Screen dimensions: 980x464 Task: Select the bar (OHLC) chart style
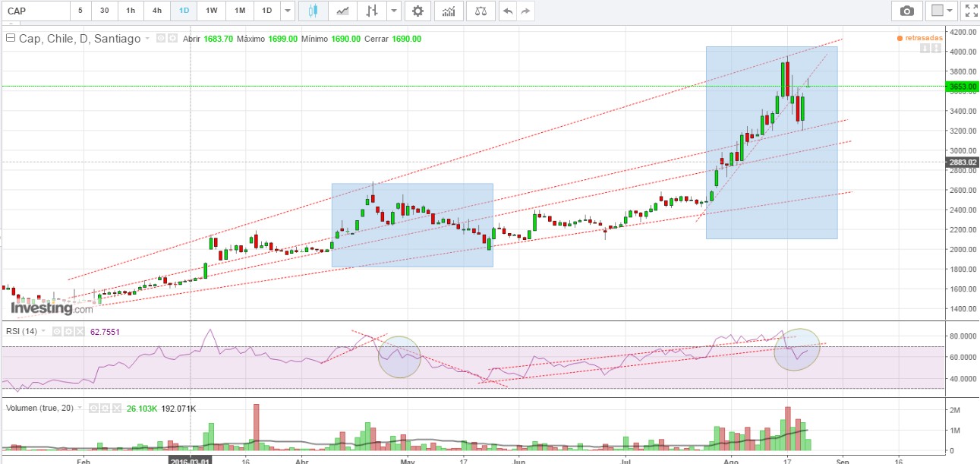coord(371,11)
